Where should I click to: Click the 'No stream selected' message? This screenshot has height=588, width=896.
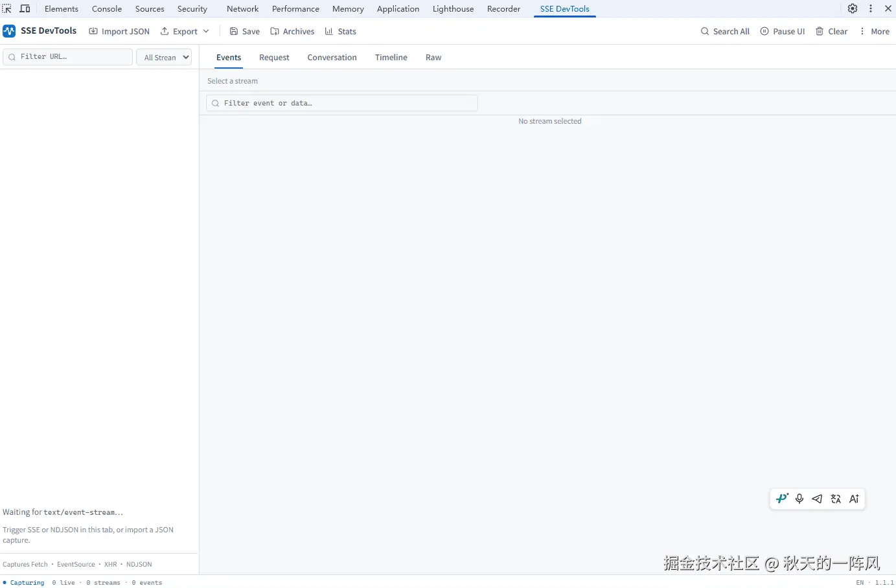click(550, 121)
